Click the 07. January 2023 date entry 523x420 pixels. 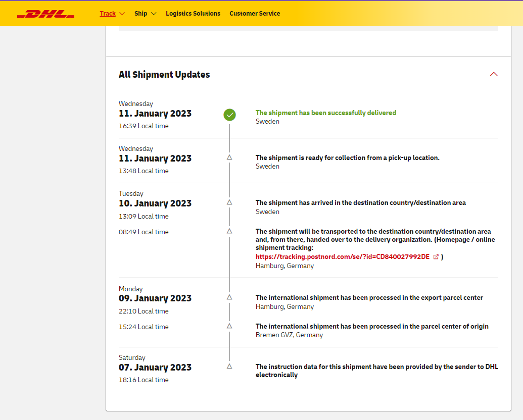pos(155,367)
